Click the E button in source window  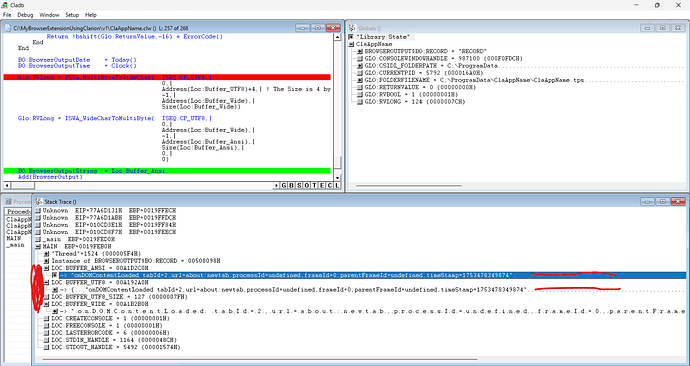point(322,186)
